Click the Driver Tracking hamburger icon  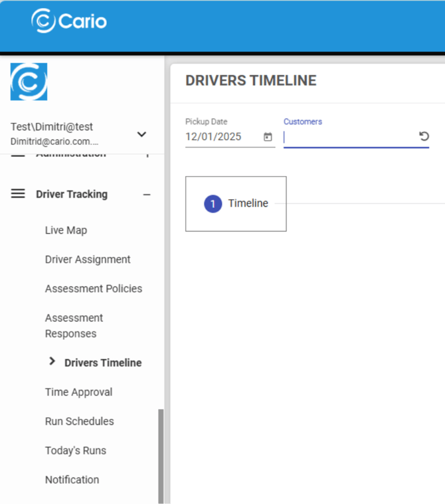pos(18,194)
